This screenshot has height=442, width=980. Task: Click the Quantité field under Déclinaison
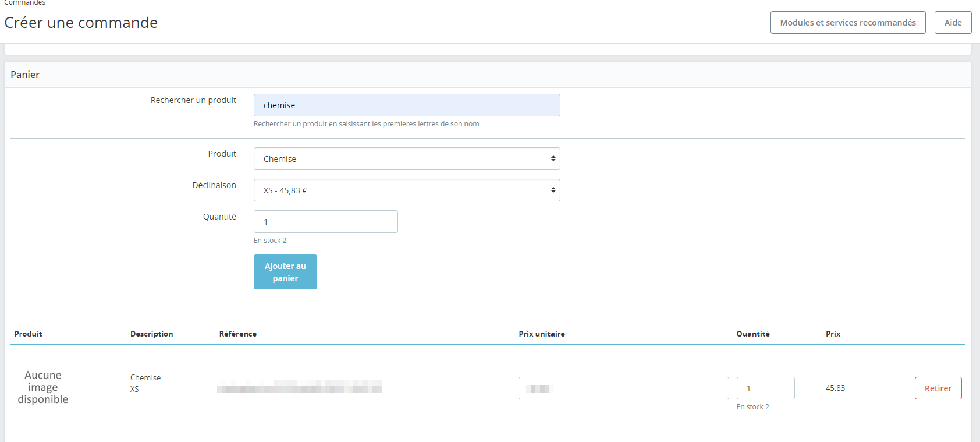[326, 221]
